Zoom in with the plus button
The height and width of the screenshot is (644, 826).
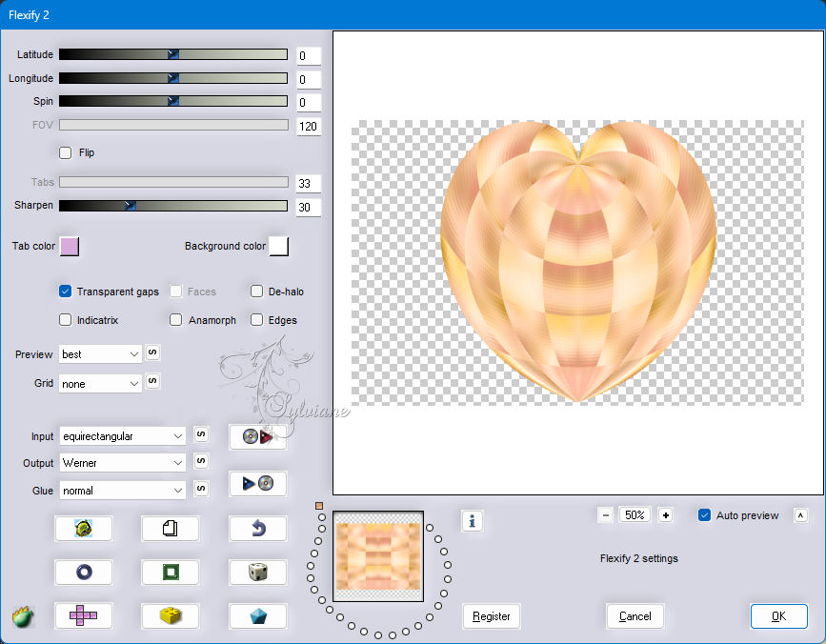point(666,515)
